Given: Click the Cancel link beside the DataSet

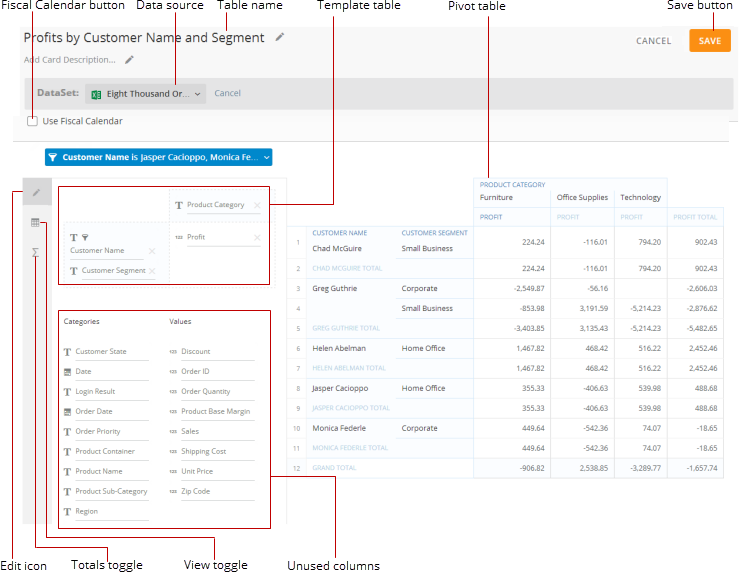Looking at the screenshot, I should (227, 93).
